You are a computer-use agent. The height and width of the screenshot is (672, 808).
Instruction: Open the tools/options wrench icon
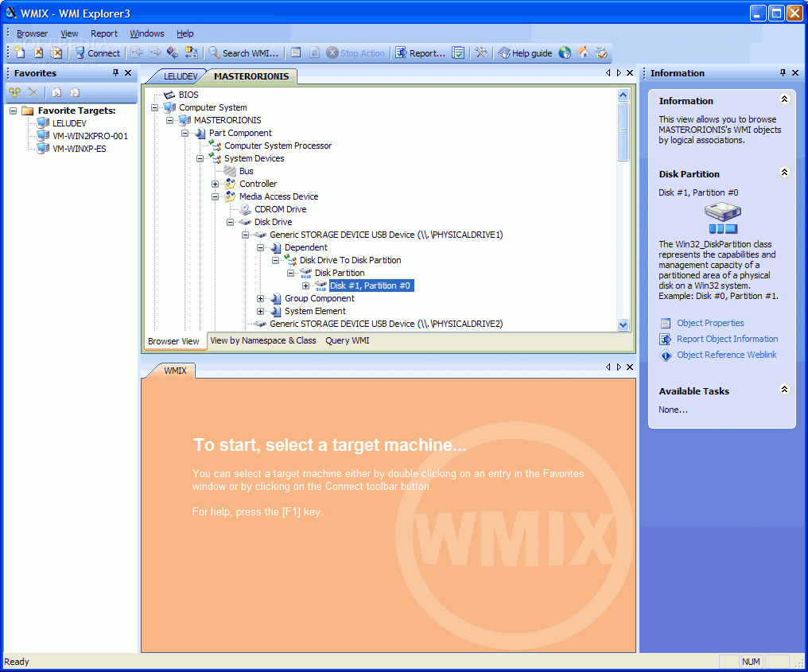pyautogui.click(x=481, y=52)
